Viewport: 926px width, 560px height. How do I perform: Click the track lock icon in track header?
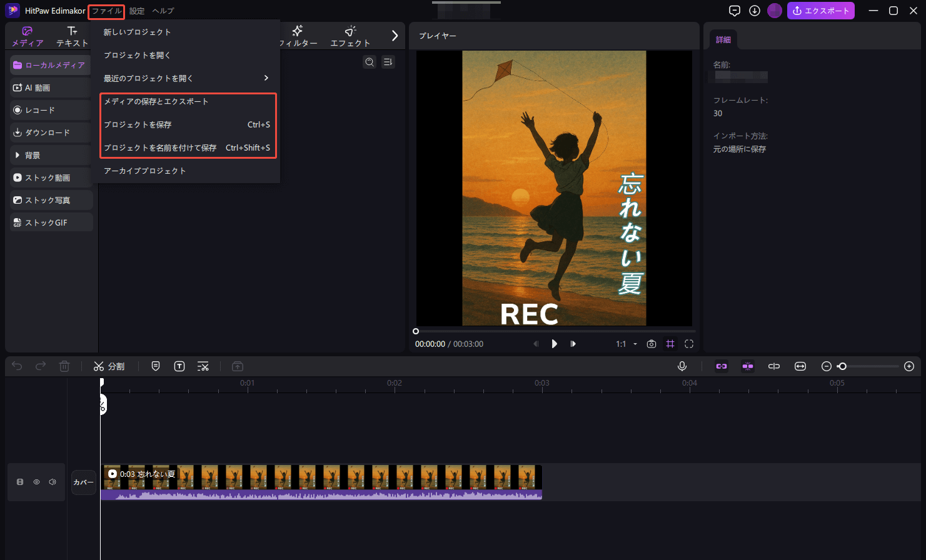click(20, 482)
